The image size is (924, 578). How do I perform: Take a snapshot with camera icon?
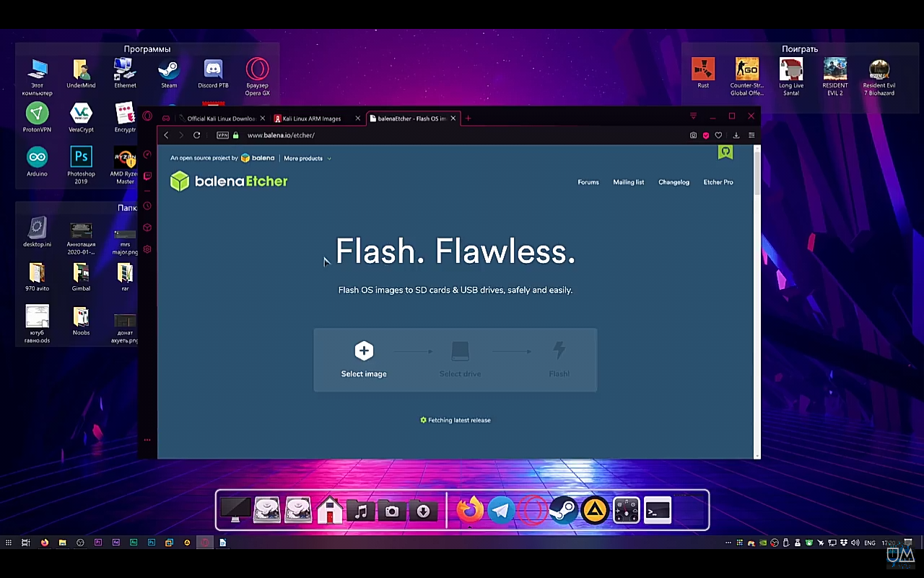click(693, 135)
